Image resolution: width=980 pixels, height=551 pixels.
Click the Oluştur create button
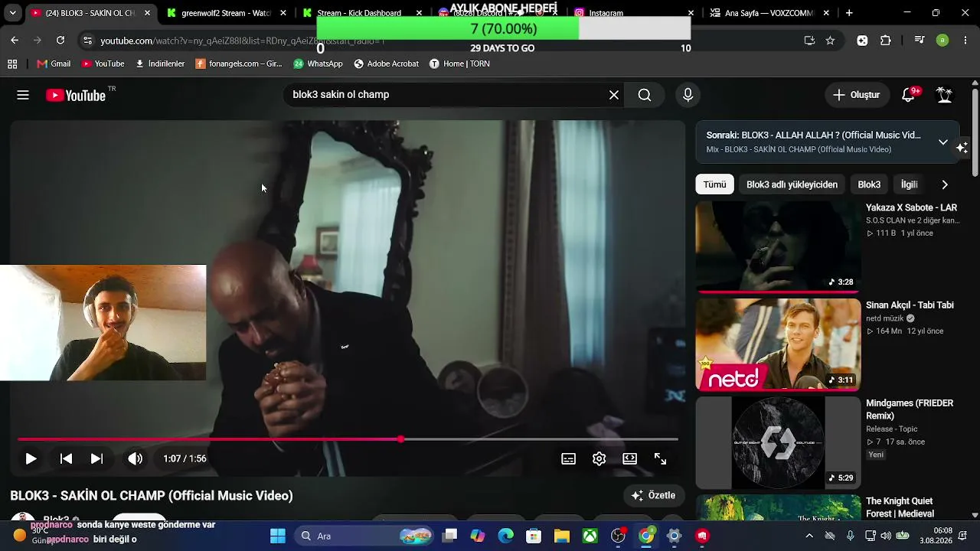click(856, 95)
